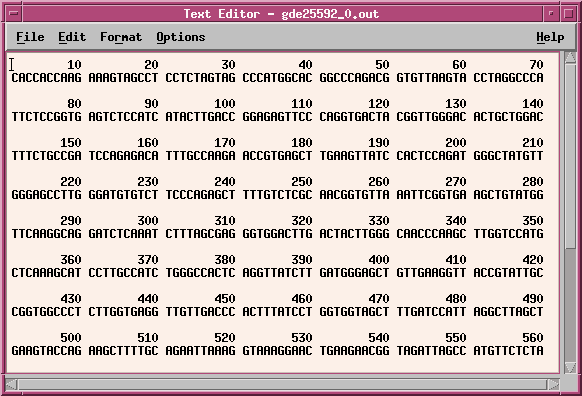Click vertical scrollbar trough below the thumb
Viewport: 582px width, 396px height.
pyautogui.click(x=570, y=305)
